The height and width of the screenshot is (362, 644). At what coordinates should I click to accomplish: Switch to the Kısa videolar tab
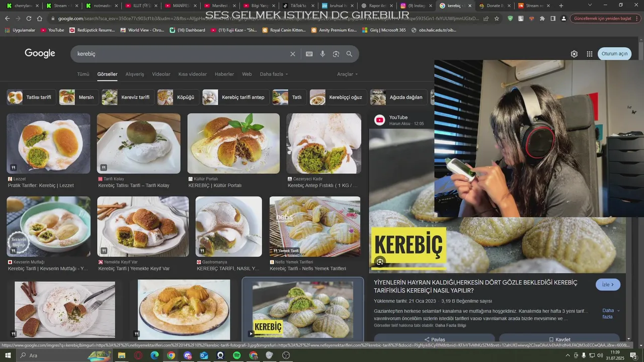193,74
